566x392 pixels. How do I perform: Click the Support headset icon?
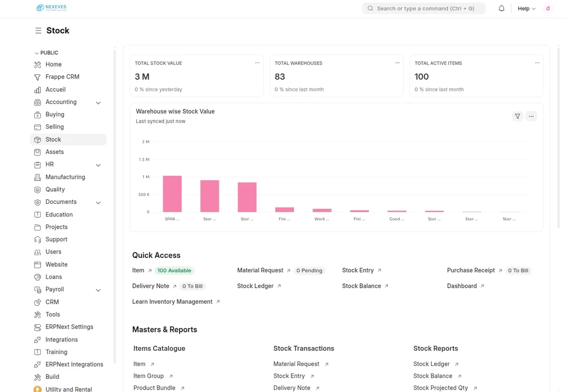click(38, 240)
